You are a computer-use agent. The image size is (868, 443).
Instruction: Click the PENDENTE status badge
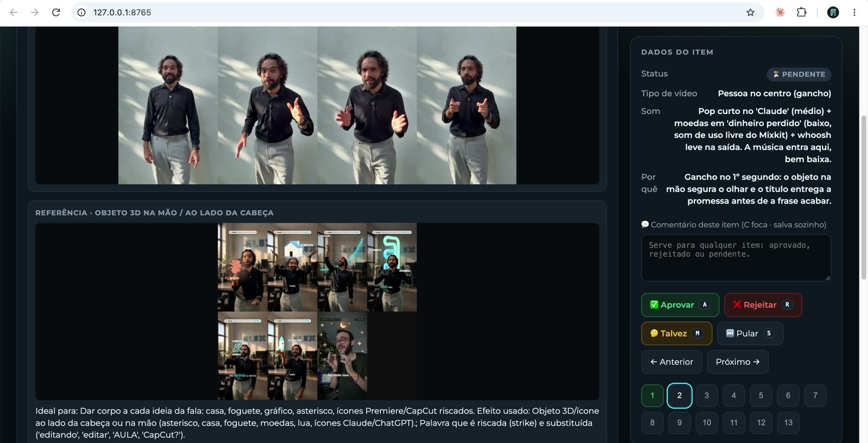click(x=799, y=74)
